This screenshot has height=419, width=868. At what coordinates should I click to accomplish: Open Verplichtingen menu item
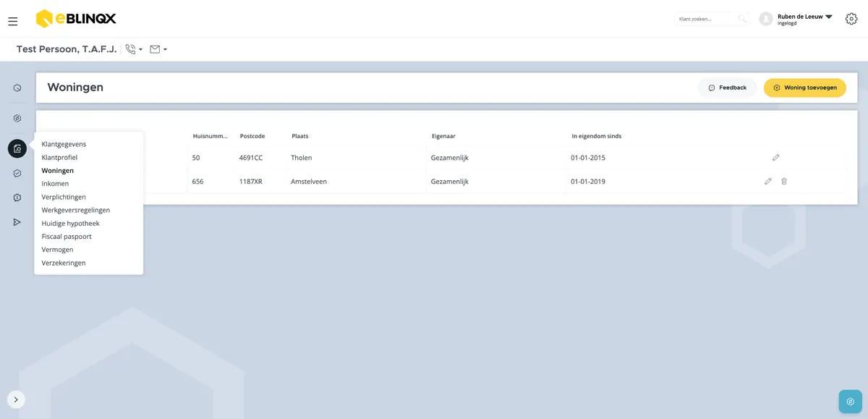(64, 197)
